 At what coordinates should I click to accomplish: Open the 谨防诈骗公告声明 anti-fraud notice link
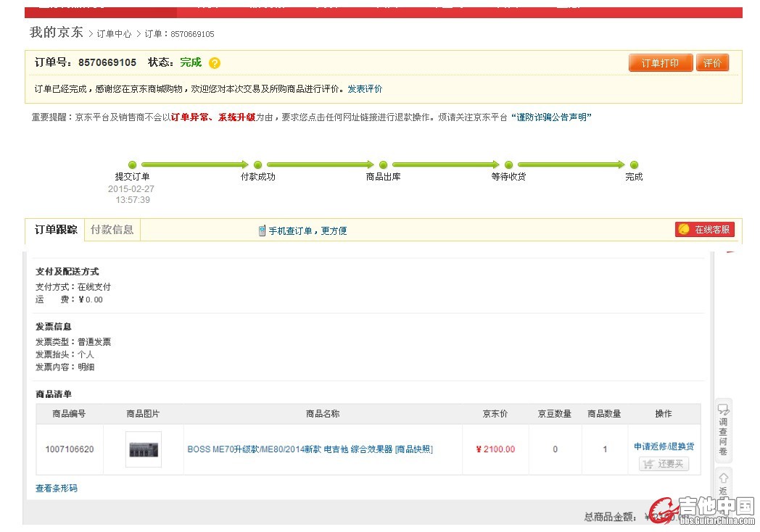click(x=551, y=117)
